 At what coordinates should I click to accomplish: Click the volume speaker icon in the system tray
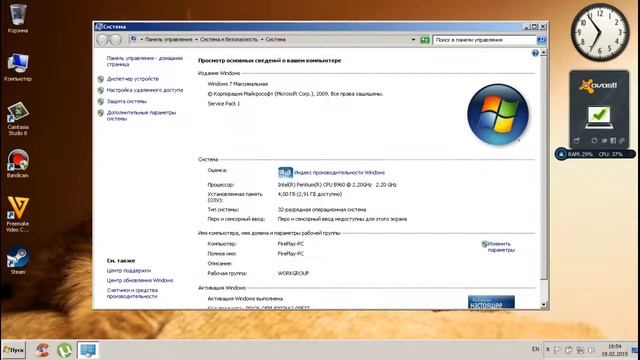point(591,350)
